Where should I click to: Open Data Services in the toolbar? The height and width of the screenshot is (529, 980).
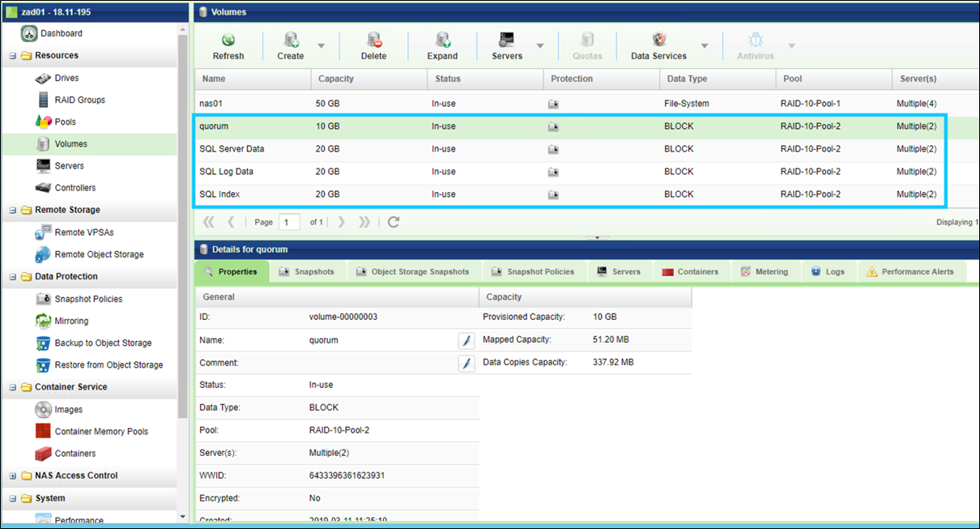point(661,45)
